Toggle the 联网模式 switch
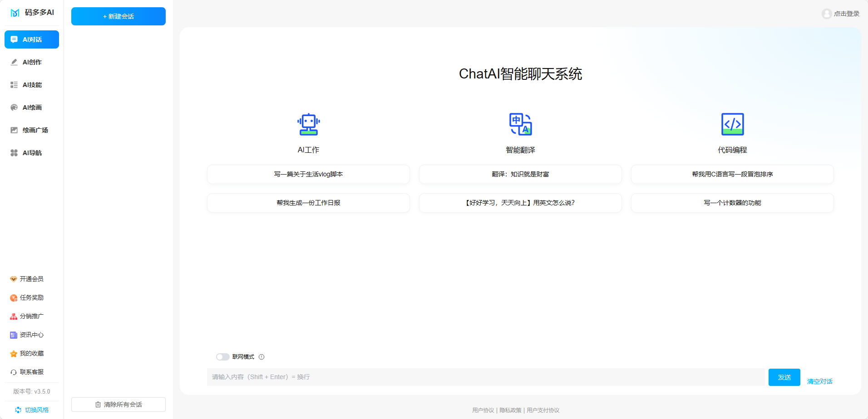This screenshot has width=868, height=419. coord(223,357)
